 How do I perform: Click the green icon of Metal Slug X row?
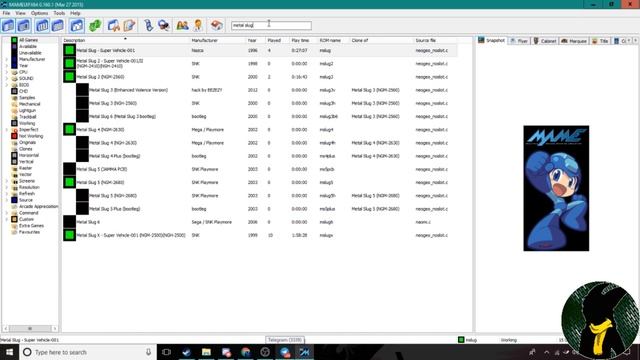click(69, 235)
